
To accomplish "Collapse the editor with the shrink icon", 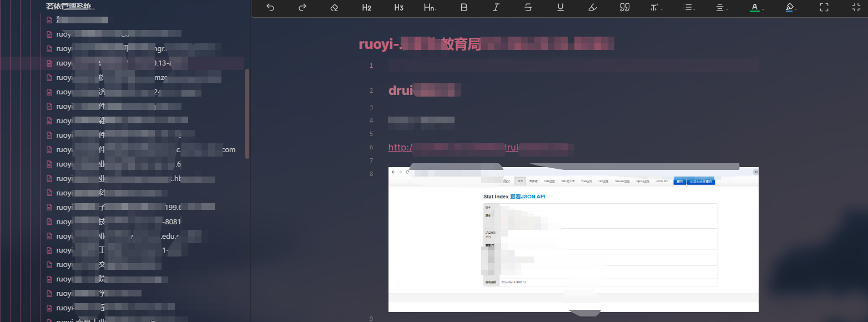I will (x=856, y=7).
